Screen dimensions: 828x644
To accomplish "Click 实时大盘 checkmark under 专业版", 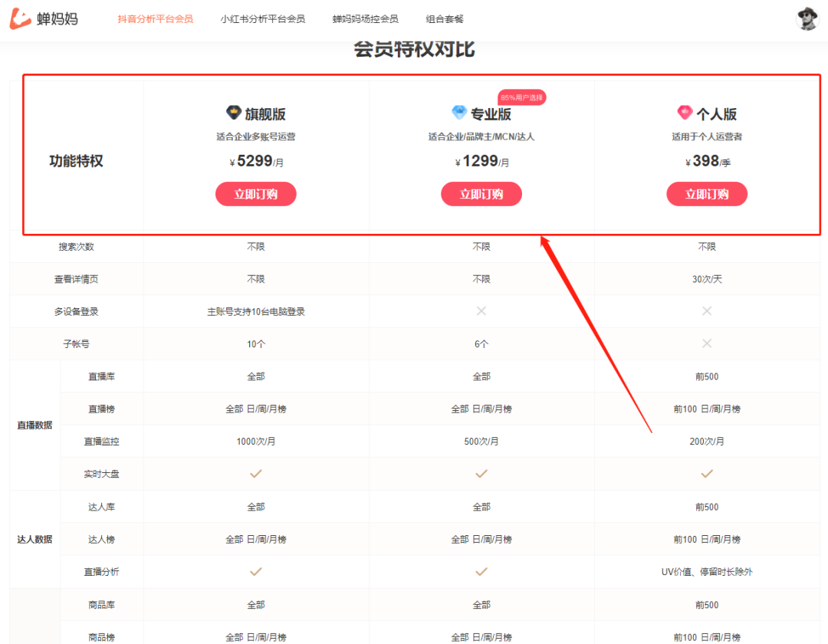I will (481, 474).
